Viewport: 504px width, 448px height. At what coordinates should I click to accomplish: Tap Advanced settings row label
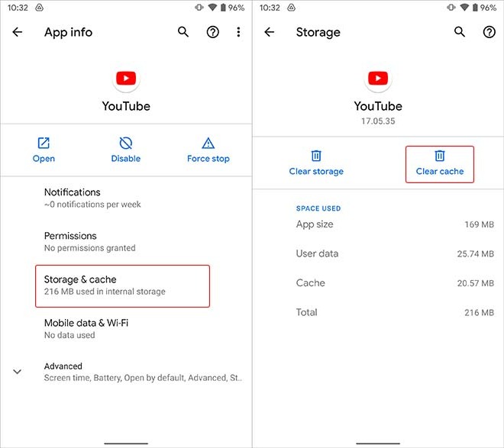pyautogui.click(x=63, y=366)
